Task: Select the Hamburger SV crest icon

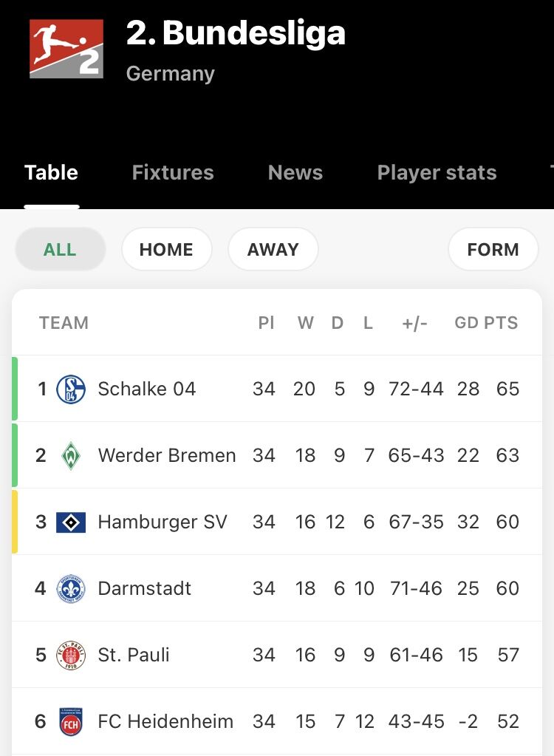Action: coord(71,522)
